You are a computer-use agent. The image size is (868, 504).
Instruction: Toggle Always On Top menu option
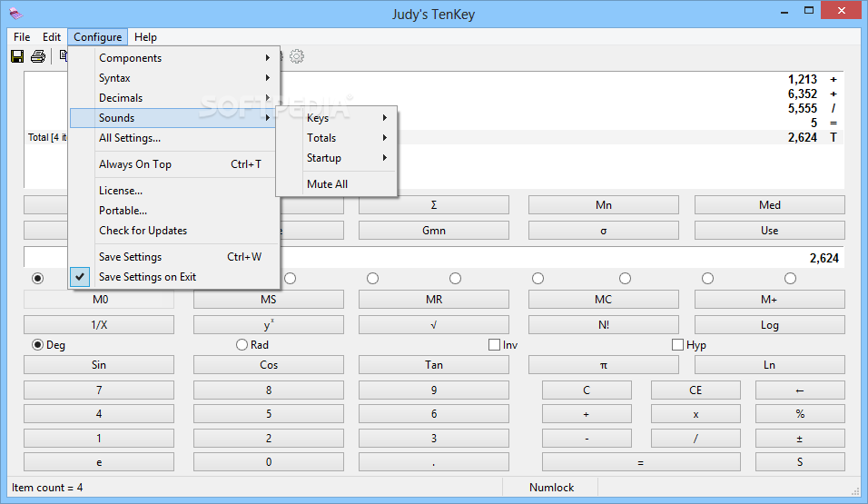[x=174, y=164]
